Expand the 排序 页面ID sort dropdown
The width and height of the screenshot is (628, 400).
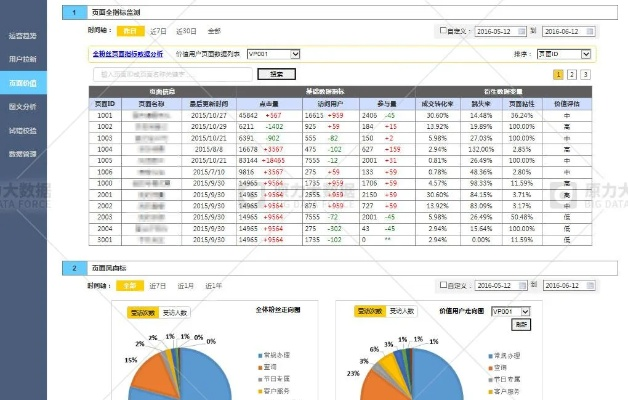(x=563, y=54)
